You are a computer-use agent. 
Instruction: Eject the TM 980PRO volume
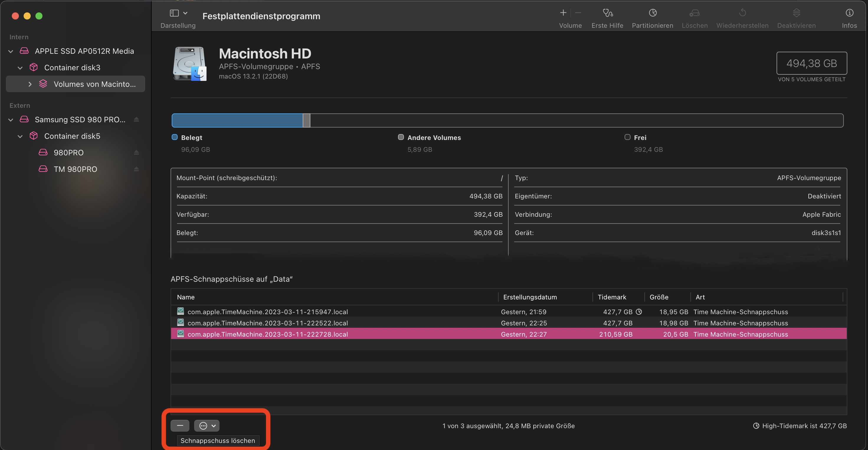click(136, 169)
